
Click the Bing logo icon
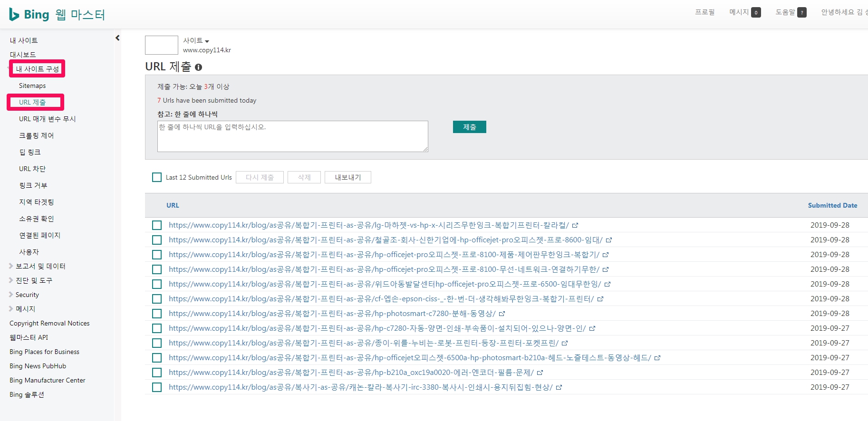pyautogui.click(x=14, y=15)
